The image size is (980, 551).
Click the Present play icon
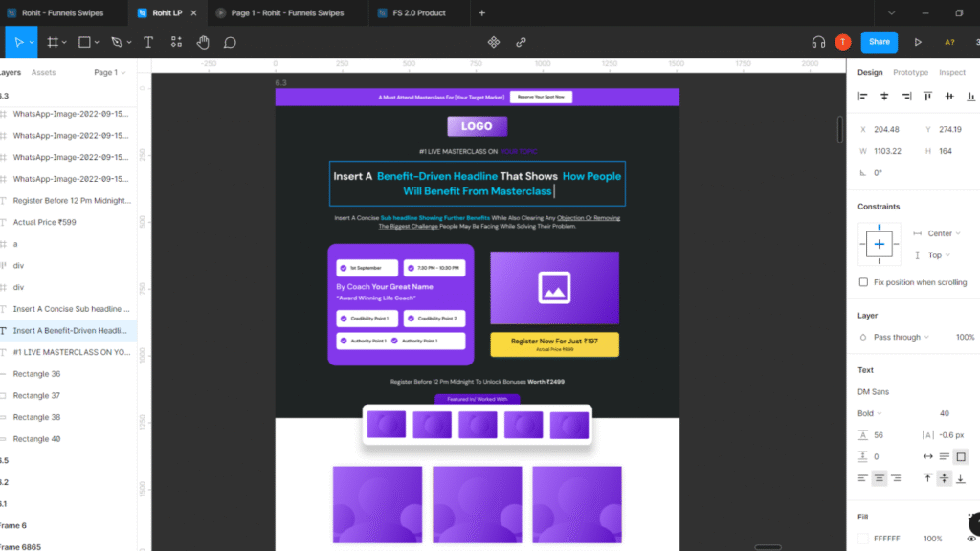(x=918, y=42)
